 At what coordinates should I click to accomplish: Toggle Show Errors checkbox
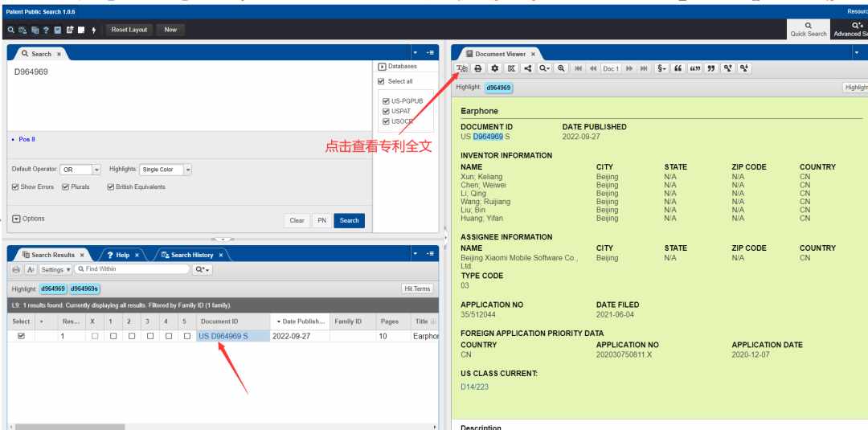tap(15, 187)
